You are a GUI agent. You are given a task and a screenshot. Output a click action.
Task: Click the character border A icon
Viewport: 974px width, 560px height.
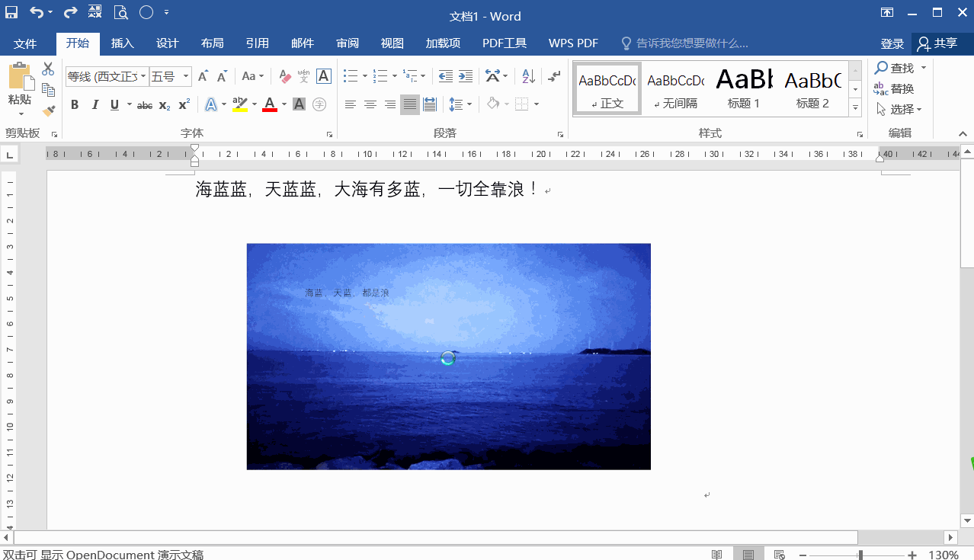[x=324, y=76]
